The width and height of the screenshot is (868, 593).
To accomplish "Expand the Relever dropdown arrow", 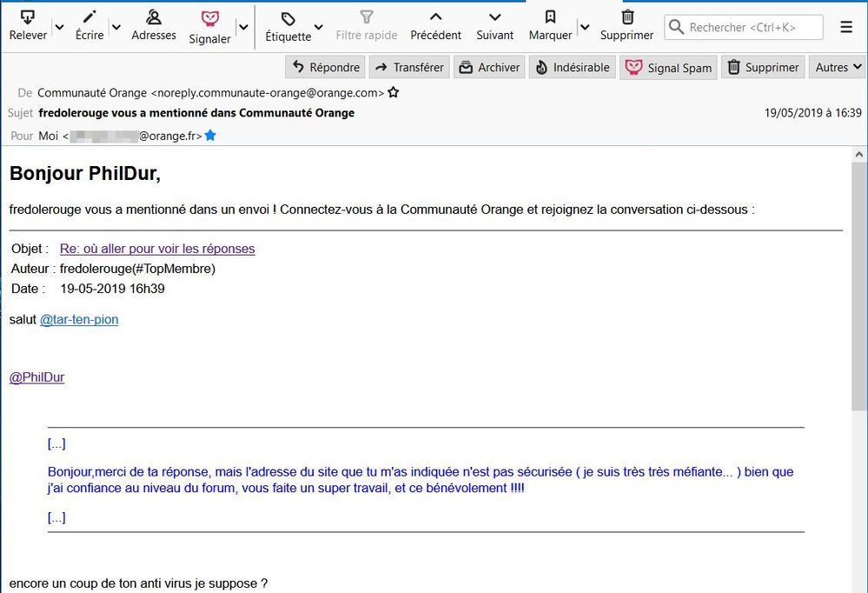I will [59, 27].
